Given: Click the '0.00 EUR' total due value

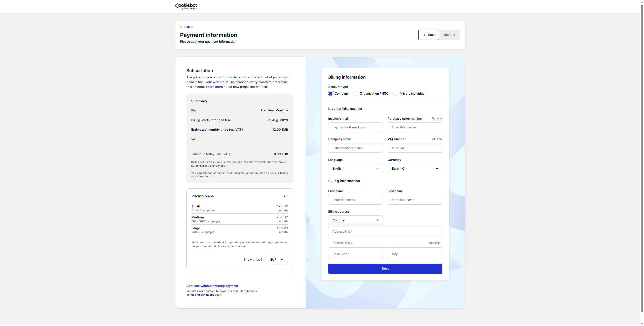Looking at the screenshot, I should (280, 154).
